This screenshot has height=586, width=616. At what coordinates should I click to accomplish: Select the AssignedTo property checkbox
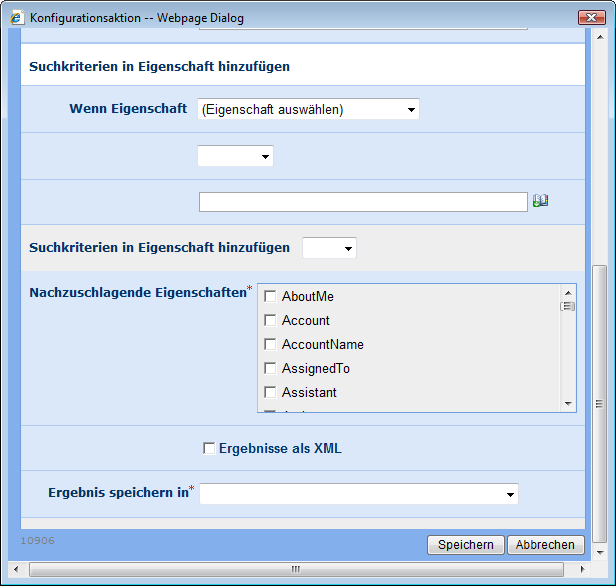[270, 369]
